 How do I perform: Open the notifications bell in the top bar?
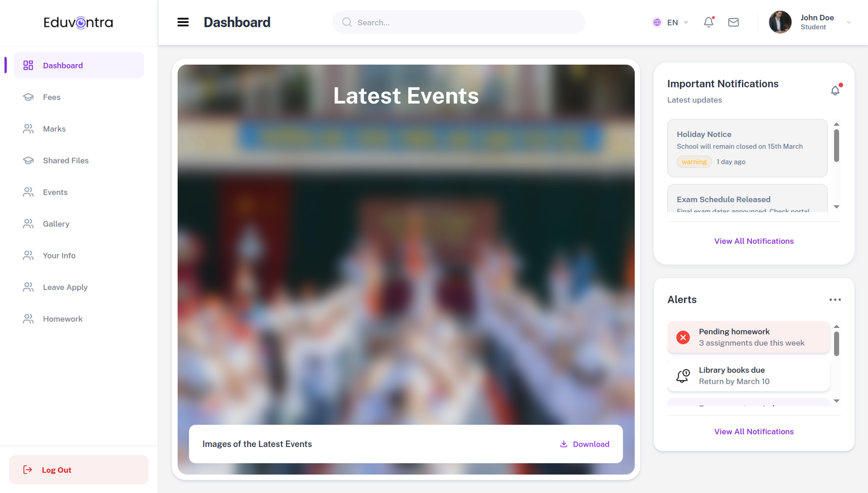pos(709,22)
